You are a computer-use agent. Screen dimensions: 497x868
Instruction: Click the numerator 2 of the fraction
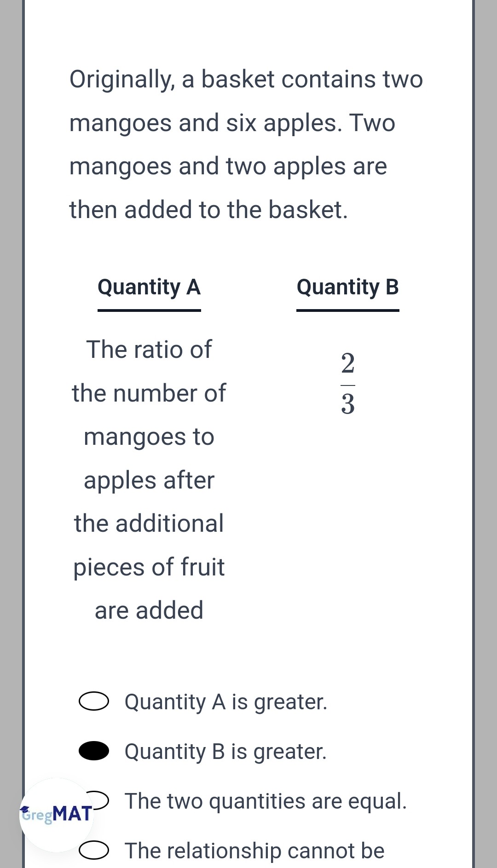pyautogui.click(x=348, y=363)
